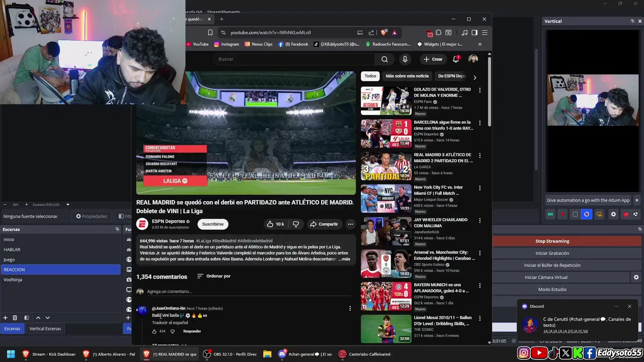Toggle Brave sidebar panel icon
The width and height of the screenshot is (644, 362).
point(474,33)
